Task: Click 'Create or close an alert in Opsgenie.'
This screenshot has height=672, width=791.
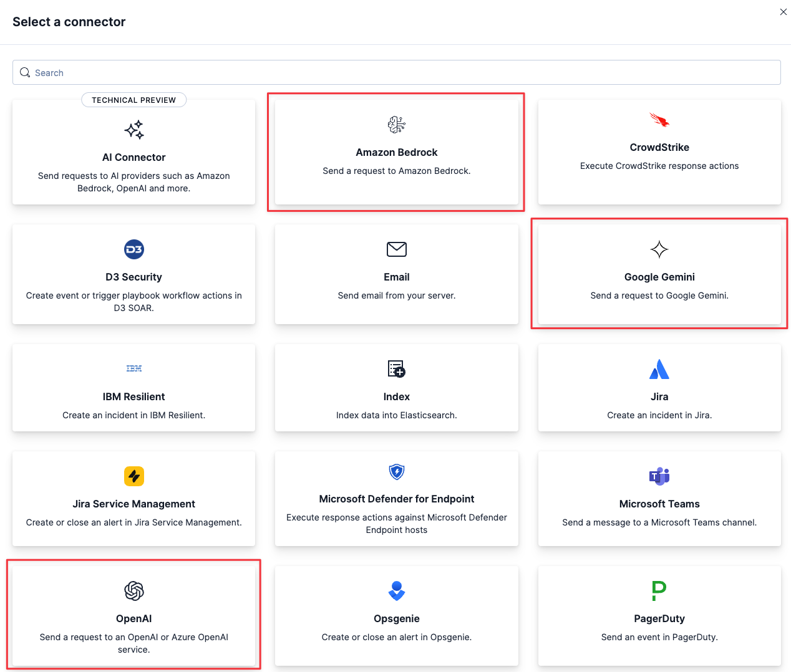Action: click(397, 637)
